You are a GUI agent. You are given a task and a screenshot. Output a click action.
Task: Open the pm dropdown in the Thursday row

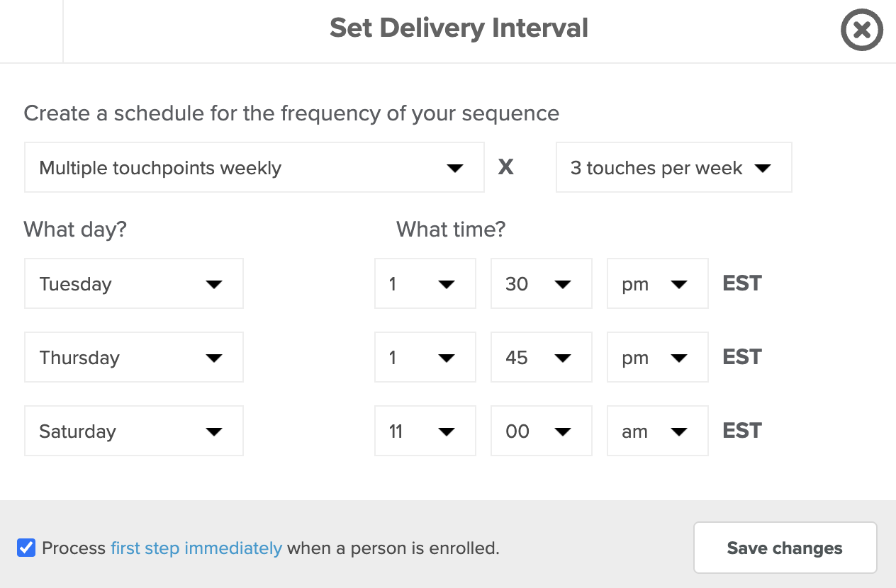[x=658, y=357]
